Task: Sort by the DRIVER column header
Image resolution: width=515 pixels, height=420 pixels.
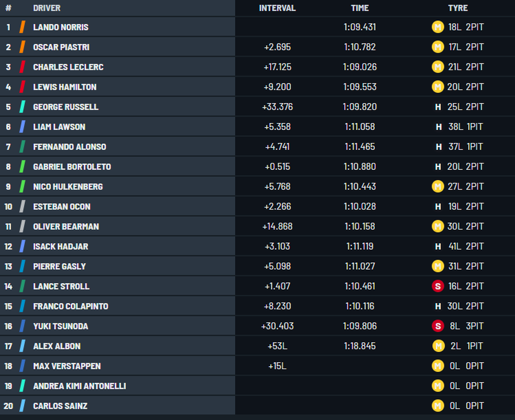Action: click(x=46, y=8)
